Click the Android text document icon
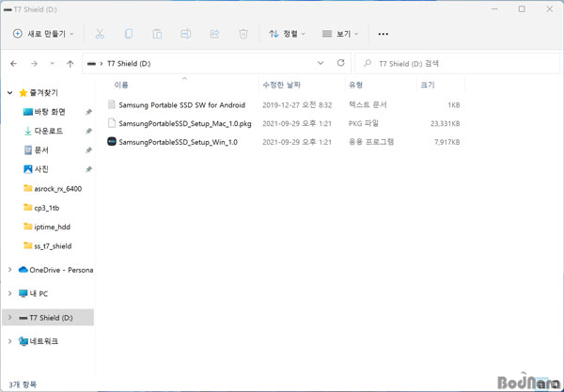Screen dimensions: 564x392 click(x=112, y=104)
